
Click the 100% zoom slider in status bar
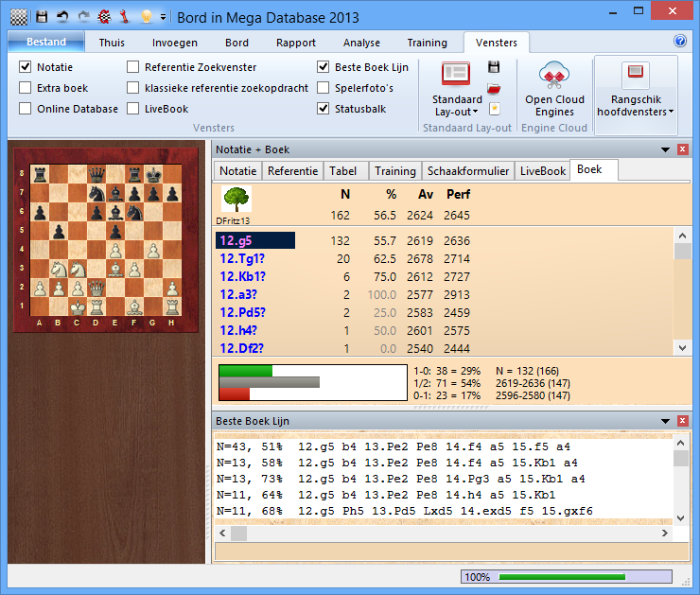(x=566, y=577)
